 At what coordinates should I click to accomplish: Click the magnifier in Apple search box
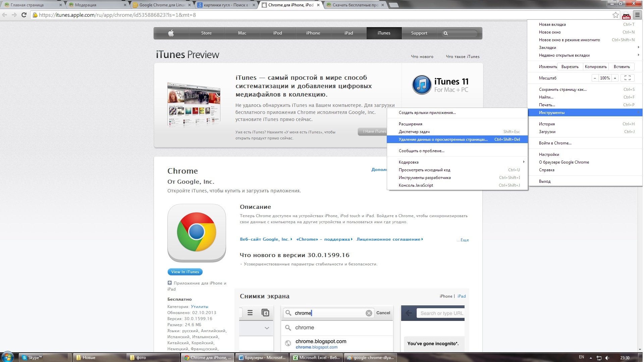tap(445, 33)
